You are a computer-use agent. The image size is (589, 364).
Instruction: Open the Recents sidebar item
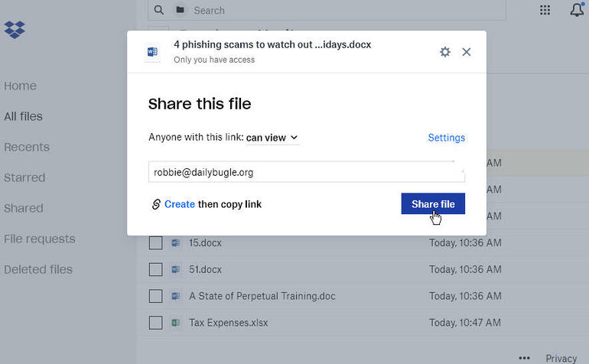pos(27,147)
